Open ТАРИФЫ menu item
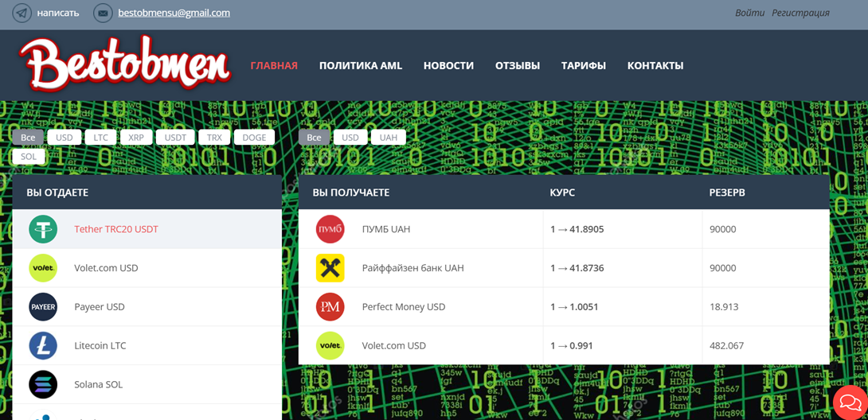 coord(584,66)
